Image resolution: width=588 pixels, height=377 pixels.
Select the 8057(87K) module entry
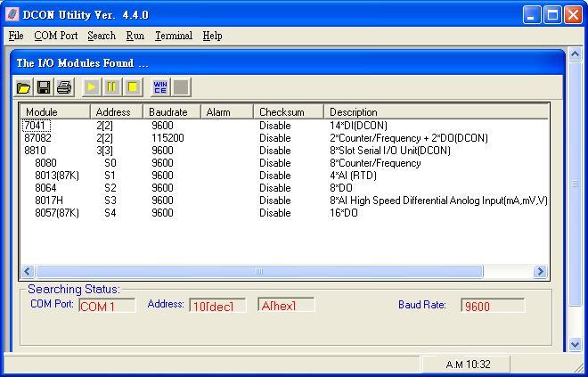point(57,213)
